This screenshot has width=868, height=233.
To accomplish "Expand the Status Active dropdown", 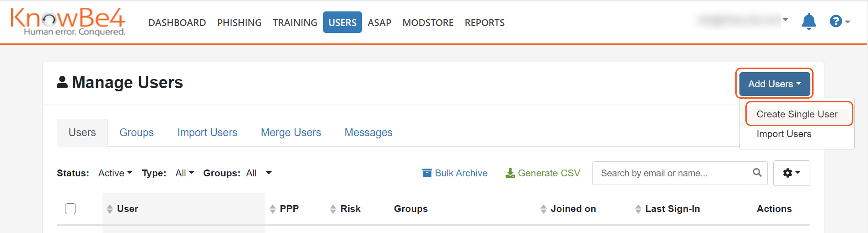I will (115, 173).
